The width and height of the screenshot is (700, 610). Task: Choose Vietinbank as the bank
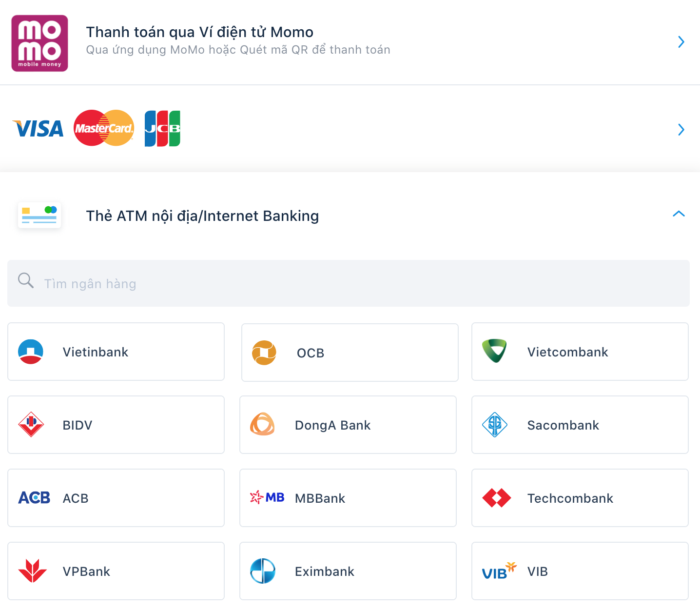click(116, 352)
